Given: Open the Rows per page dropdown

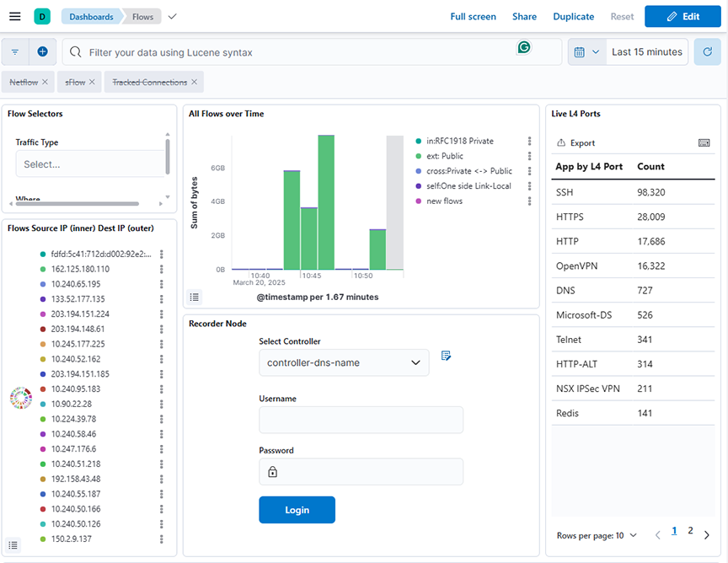Looking at the screenshot, I should click(597, 535).
